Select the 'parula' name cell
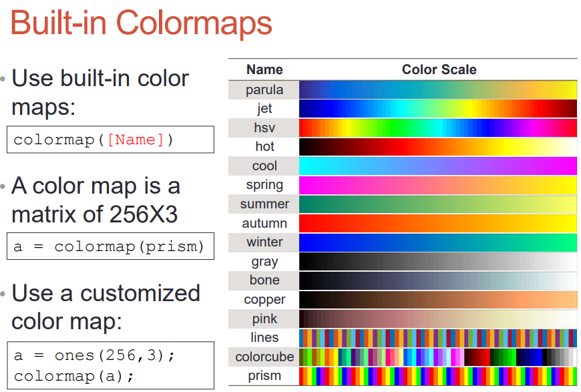Image resolution: width=581 pixels, height=392 pixels. (264, 90)
